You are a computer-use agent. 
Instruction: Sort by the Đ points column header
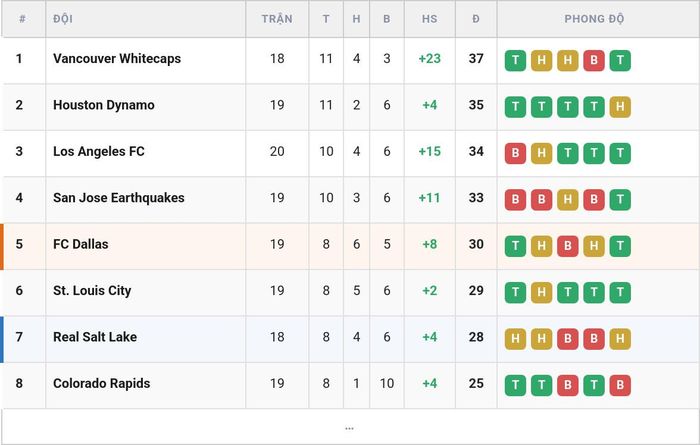click(476, 19)
